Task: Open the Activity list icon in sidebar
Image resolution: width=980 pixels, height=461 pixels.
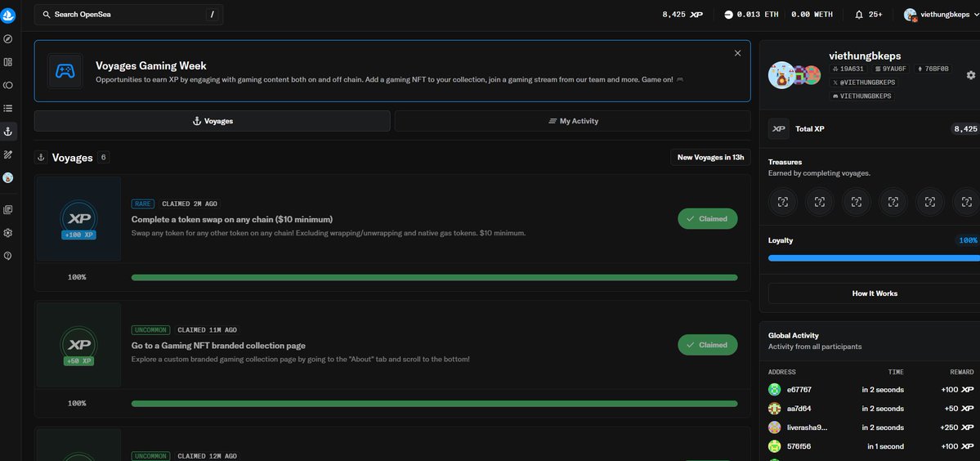Action: (x=8, y=108)
